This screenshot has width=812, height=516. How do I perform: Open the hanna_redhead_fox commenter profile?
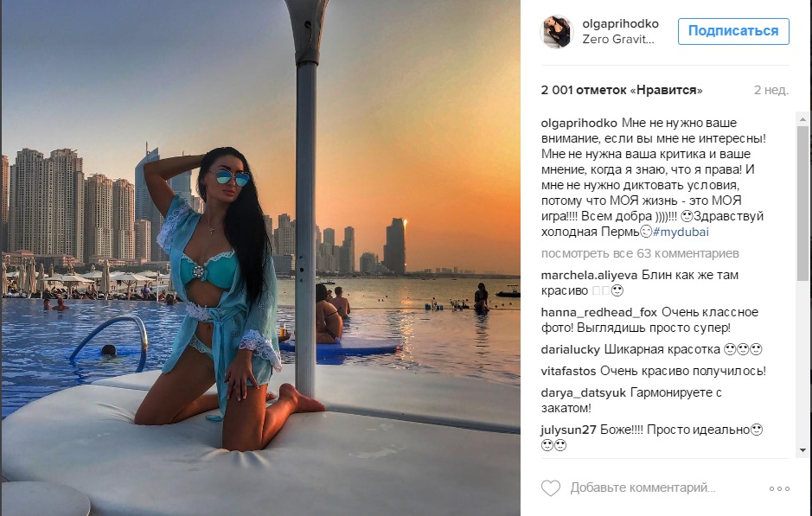[x=599, y=313]
